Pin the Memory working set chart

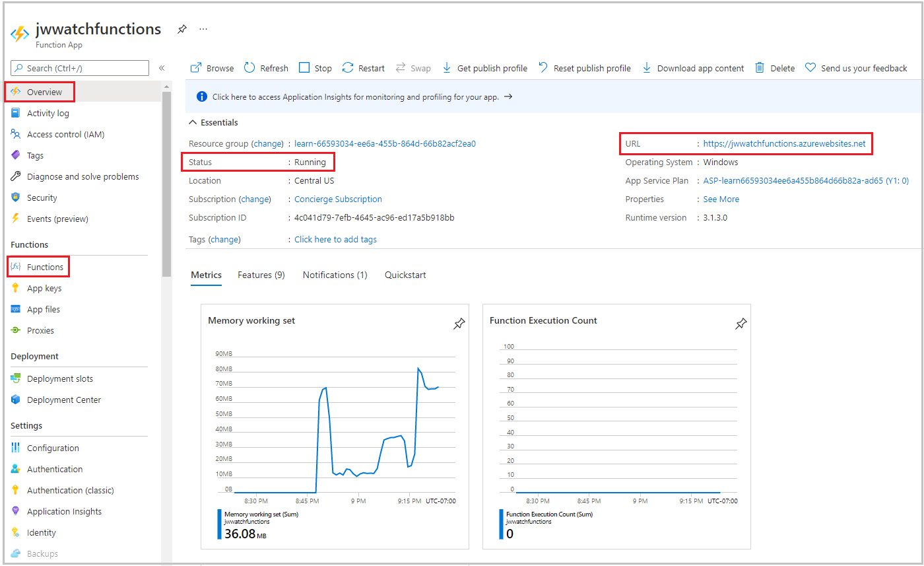tap(459, 324)
